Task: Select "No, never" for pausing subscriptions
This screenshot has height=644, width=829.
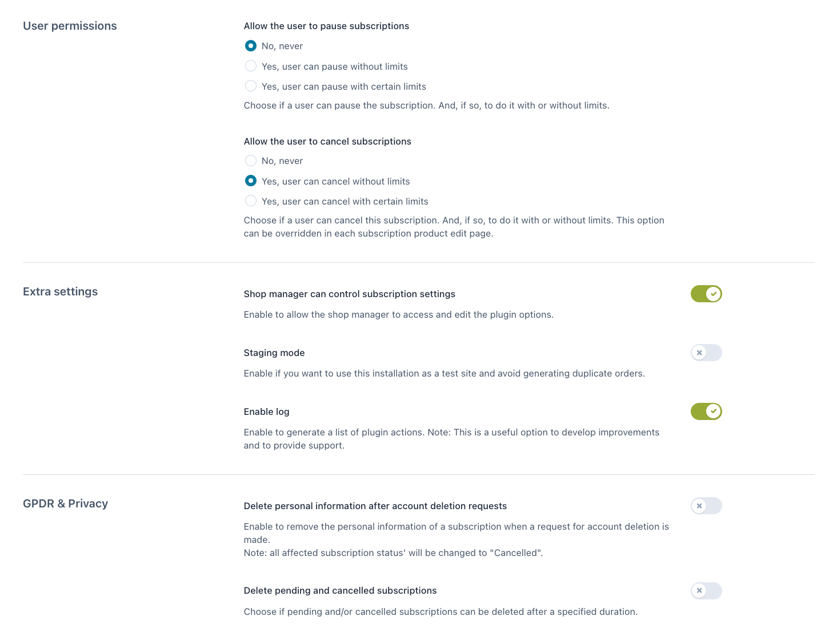Action: (251, 46)
